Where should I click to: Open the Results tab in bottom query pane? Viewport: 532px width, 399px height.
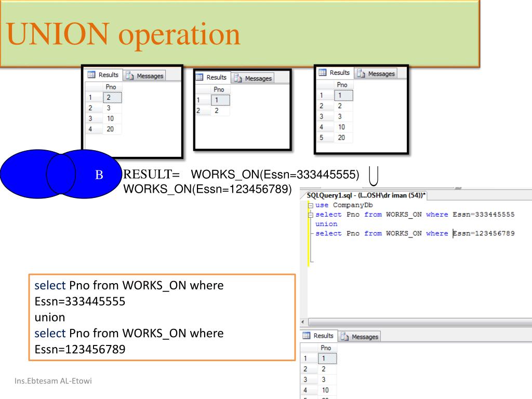click(318, 336)
